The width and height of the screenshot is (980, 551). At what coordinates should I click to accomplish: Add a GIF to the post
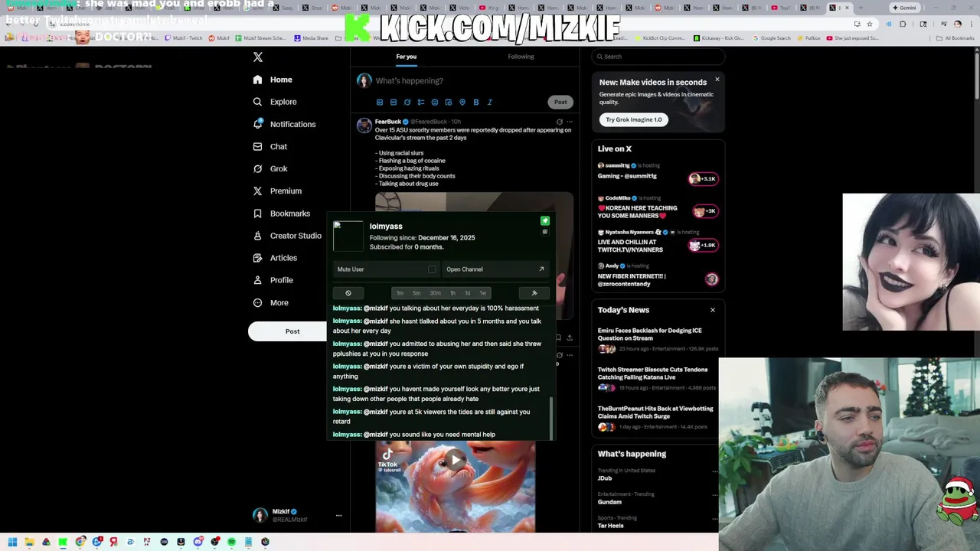394,102
